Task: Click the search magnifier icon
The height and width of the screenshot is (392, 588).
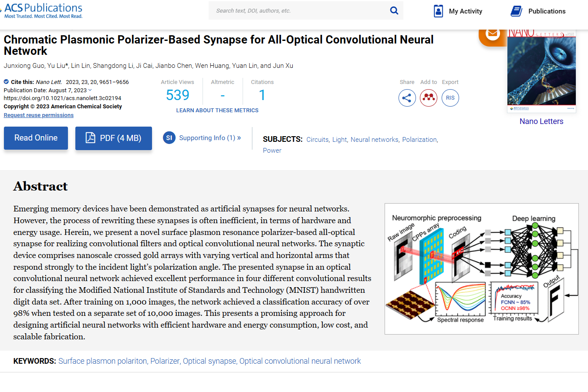Action: click(394, 10)
